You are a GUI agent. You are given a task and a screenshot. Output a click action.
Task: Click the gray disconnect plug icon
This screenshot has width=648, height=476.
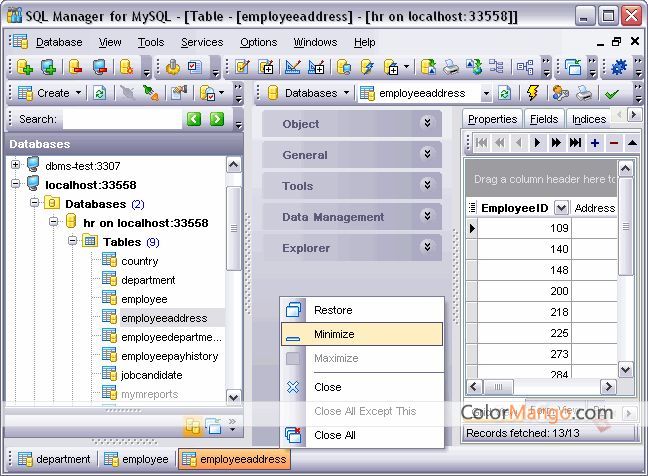(128, 93)
